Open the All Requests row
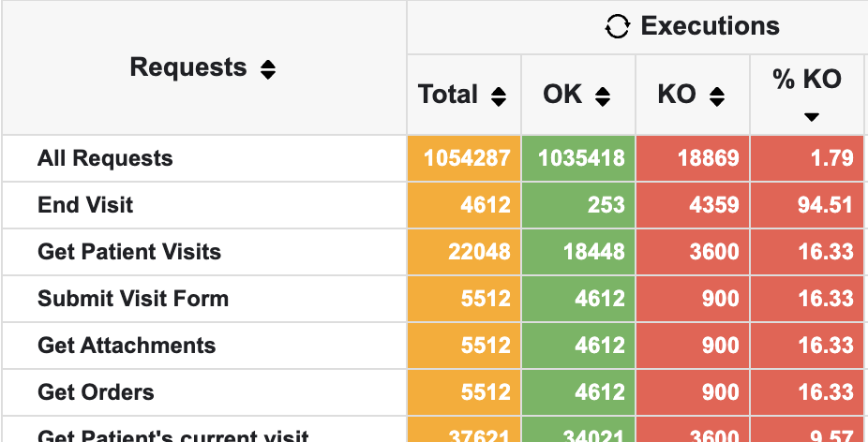 (105, 158)
